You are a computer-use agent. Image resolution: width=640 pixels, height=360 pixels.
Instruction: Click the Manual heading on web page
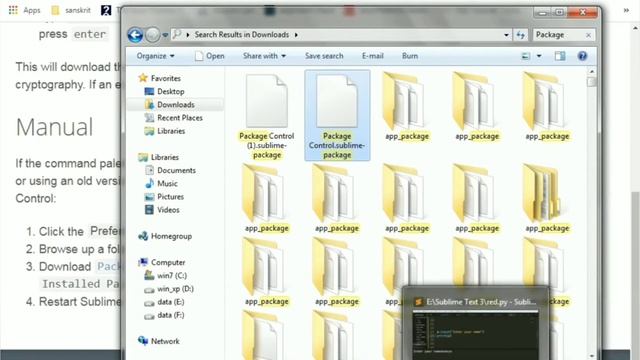[55, 127]
